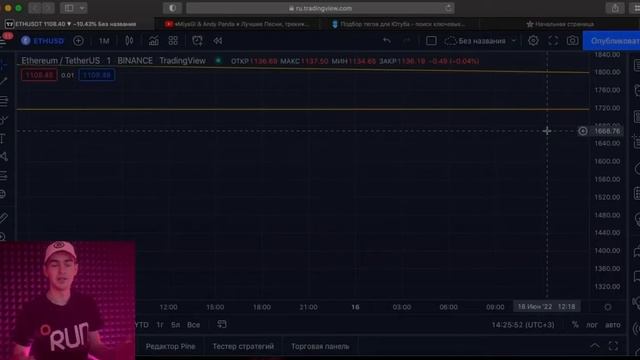Viewport: 640px width, 360px height.
Task: Click the Опубликовать publish button
Action: 611,41
